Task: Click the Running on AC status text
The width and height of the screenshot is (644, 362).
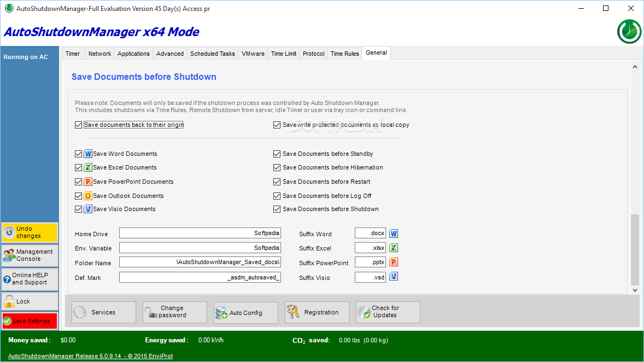Action: tap(26, 57)
